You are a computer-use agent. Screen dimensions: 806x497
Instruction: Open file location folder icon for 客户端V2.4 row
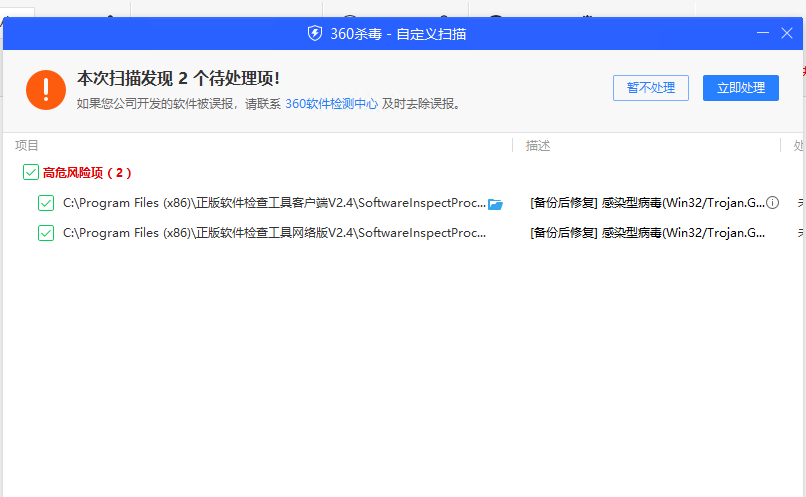[495, 204]
